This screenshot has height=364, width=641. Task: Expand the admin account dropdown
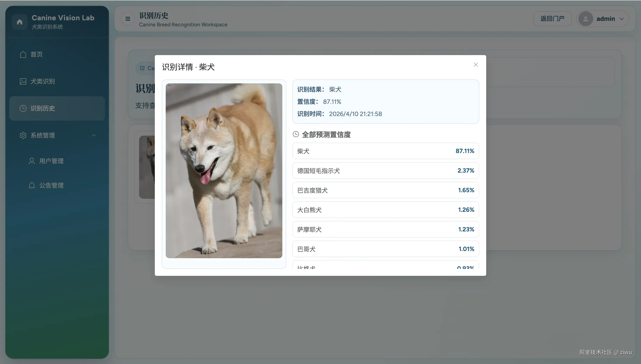point(621,19)
